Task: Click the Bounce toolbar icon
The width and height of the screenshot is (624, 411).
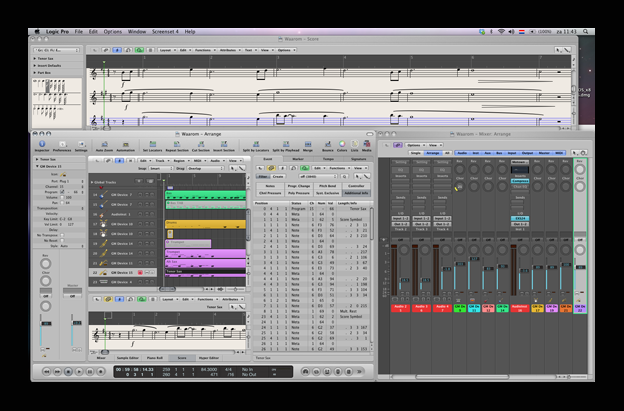Action: click(328, 144)
